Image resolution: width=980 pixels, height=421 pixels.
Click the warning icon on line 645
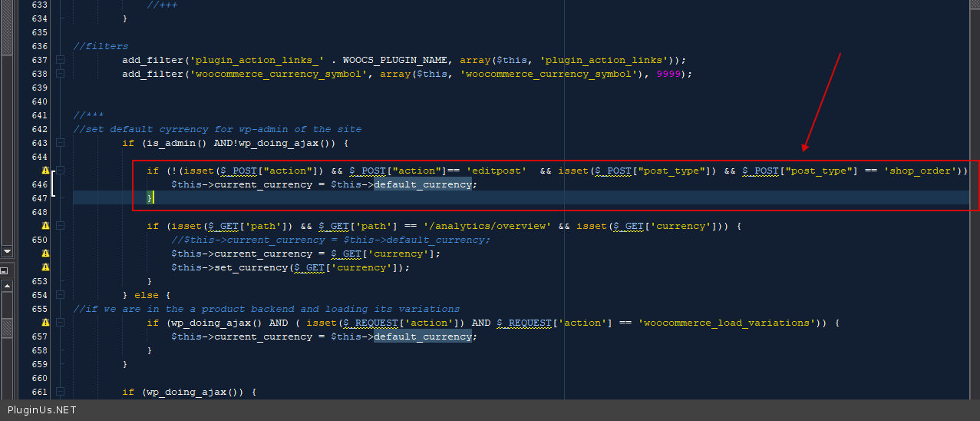pos(45,171)
